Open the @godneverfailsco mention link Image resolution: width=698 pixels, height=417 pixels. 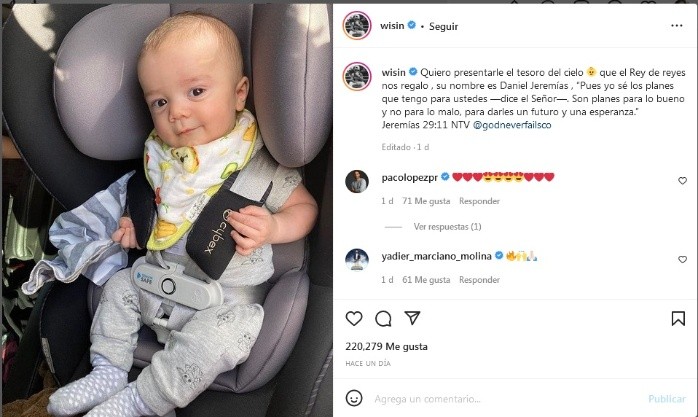click(x=512, y=125)
